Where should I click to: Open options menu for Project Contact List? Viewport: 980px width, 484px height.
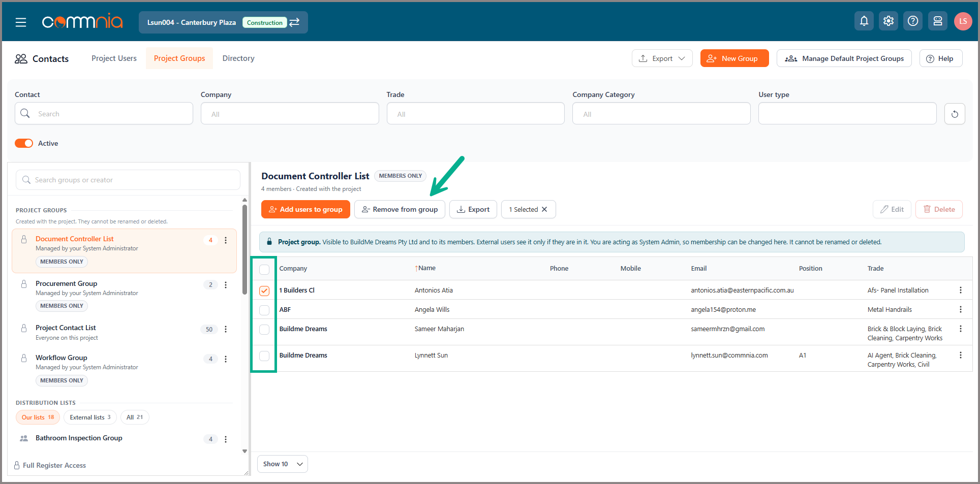(x=226, y=329)
